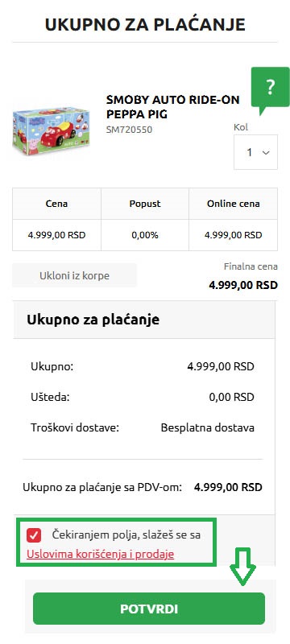
Task: Click the chevron in the Kol quantity box
Action: [266, 153]
